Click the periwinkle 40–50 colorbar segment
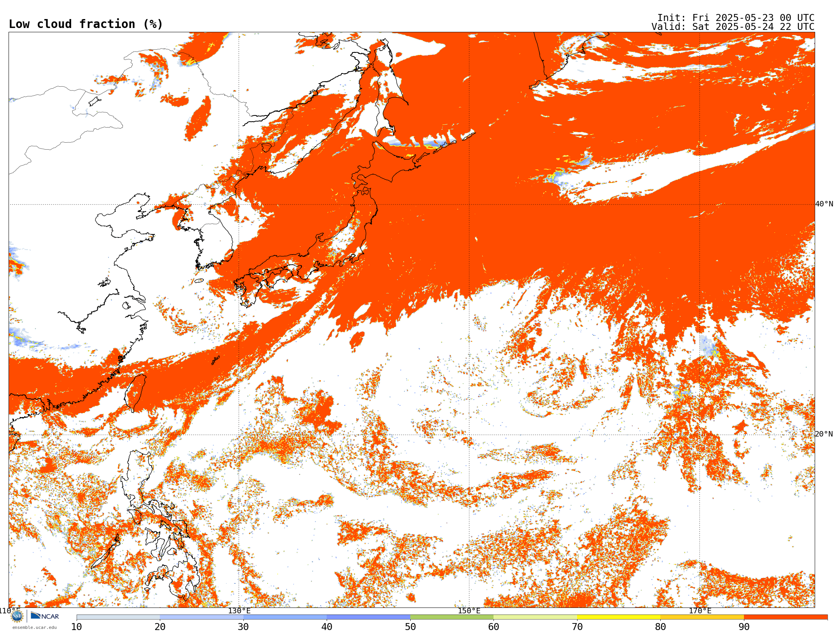The width and height of the screenshot is (840, 632). [x=368, y=617]
